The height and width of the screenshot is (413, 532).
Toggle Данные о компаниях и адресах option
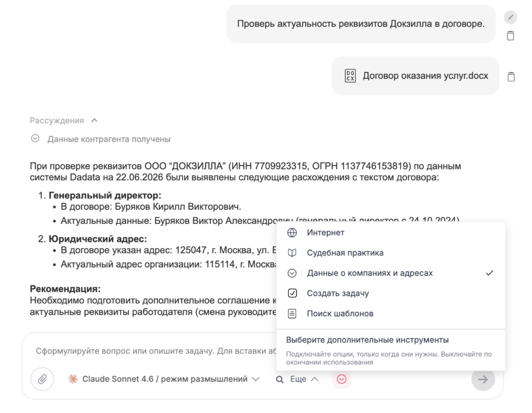391,273
